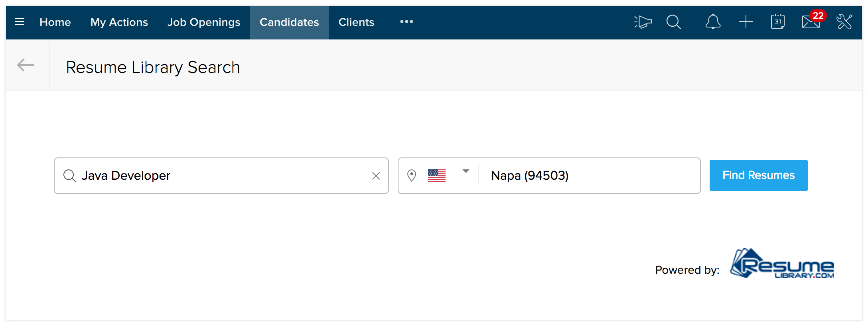
Task: Go back using the left arrow
Action: pos(26,65)
